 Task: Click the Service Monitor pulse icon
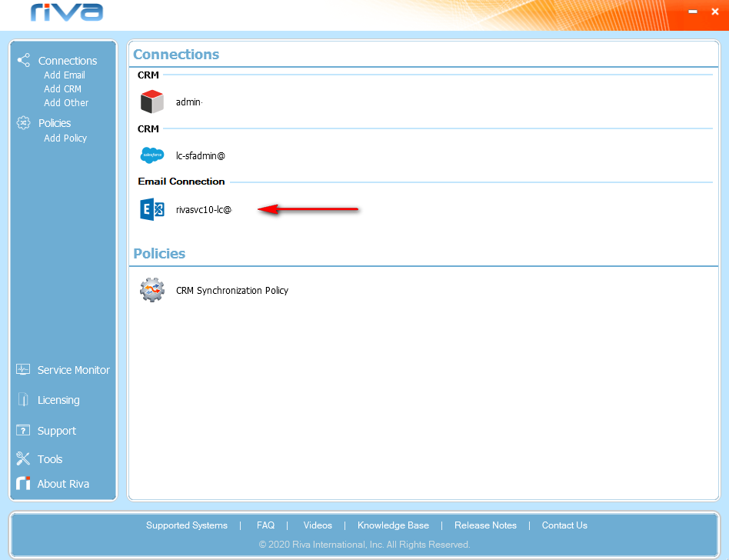click(23, 369)
